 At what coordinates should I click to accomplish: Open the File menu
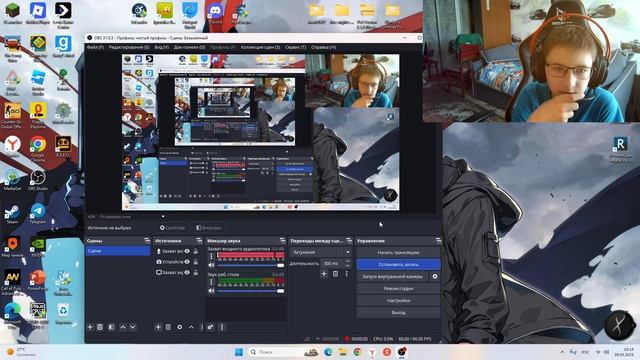coord(95,47)
